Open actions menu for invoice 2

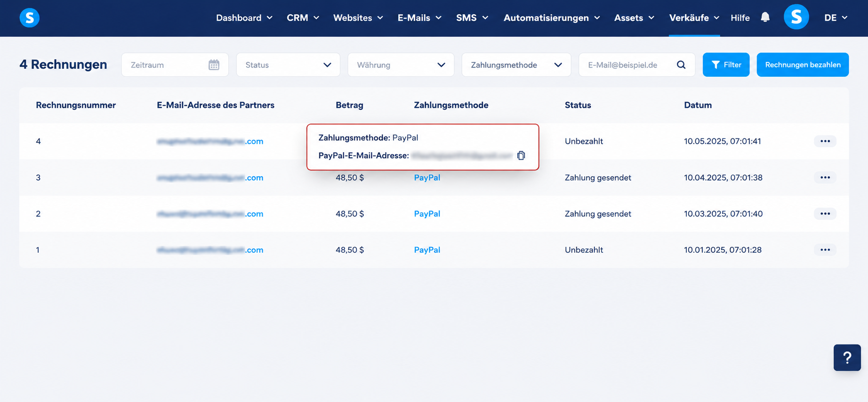[x=825, y=213]
